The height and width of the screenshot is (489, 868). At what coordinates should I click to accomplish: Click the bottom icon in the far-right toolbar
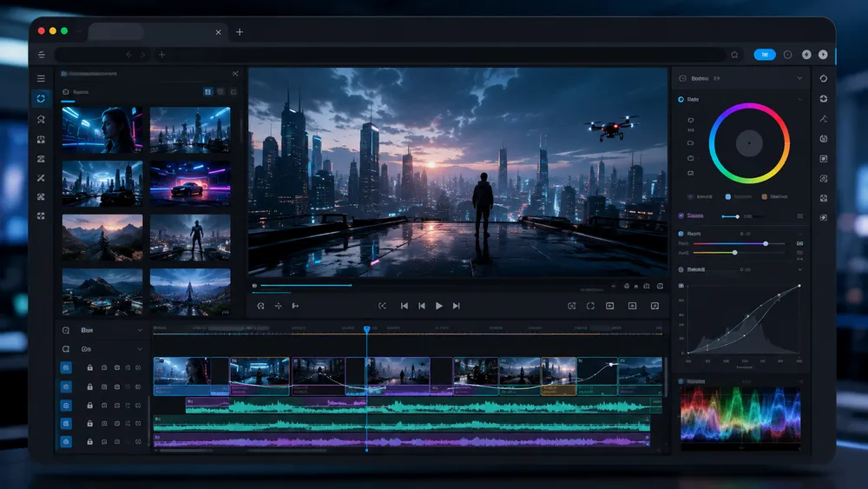pyautogui.click(x=824, y=218)
